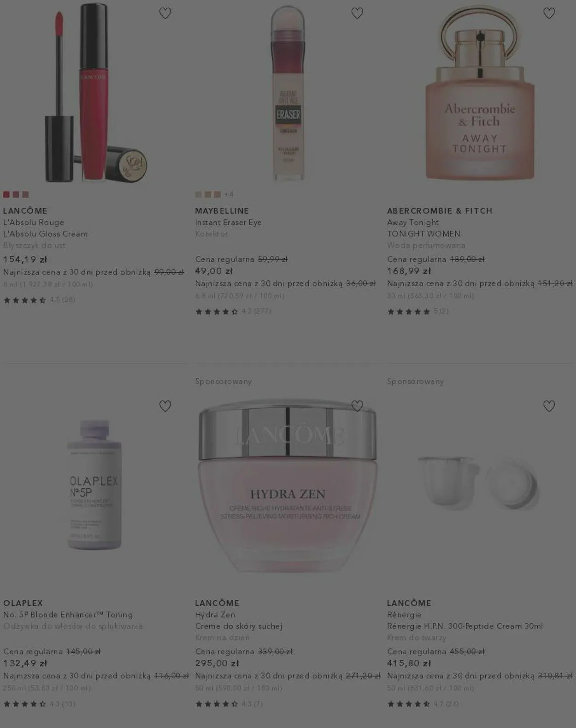The image size is (576, 728).
Task: Open the Hydra Zen jar product image
Action: click(288, 486)
